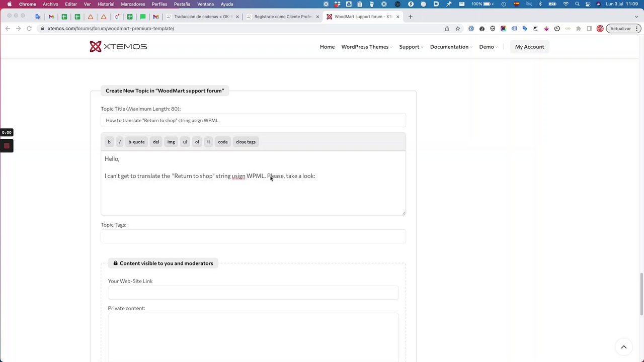The width and height of the screenshot is (644, 362).
Task: Open macOS Control Center
Action: [x=588, y=4]
